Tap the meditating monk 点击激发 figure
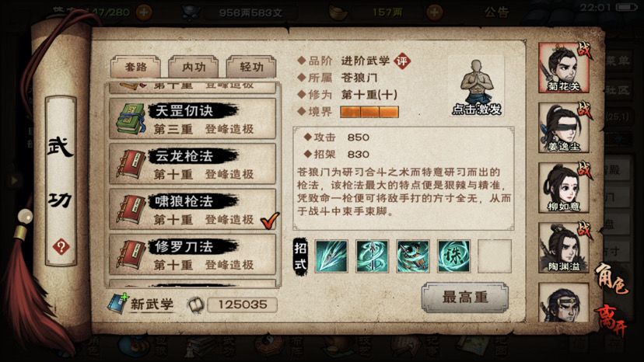This screenshot has height=362, width=644. [477, 87]
